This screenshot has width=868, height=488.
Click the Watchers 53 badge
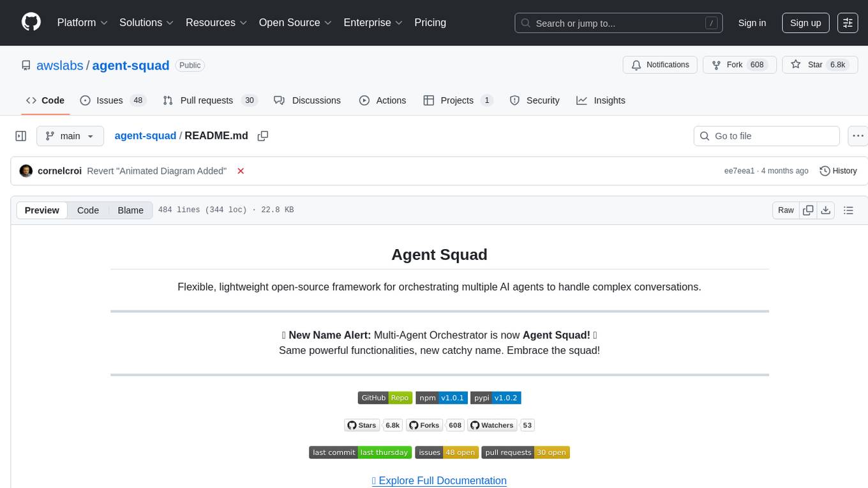pyautogui.click(x=501, y=425)
